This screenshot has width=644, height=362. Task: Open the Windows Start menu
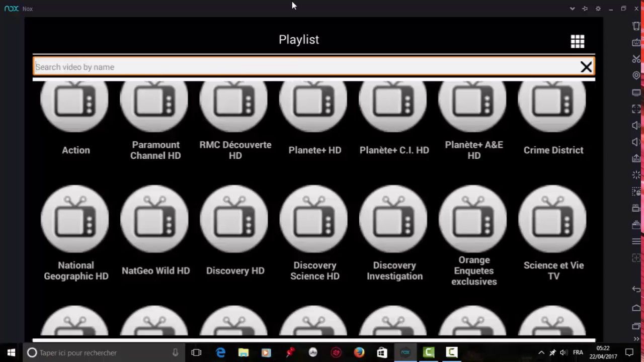(11, 352)
